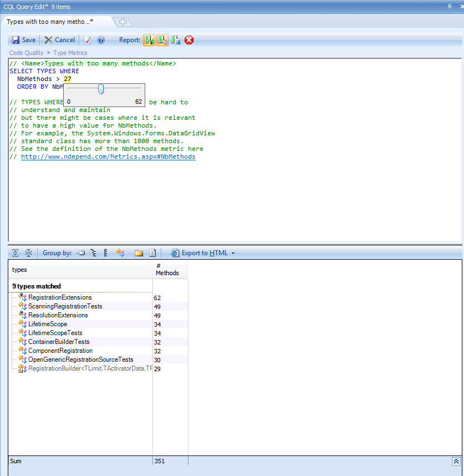Group results by source file icon

coord(152,253)
